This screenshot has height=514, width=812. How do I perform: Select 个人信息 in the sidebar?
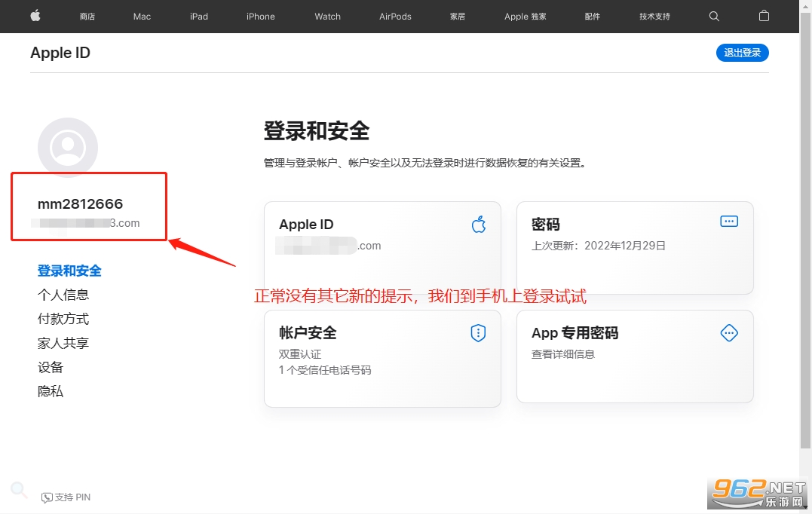pos(63,295)
